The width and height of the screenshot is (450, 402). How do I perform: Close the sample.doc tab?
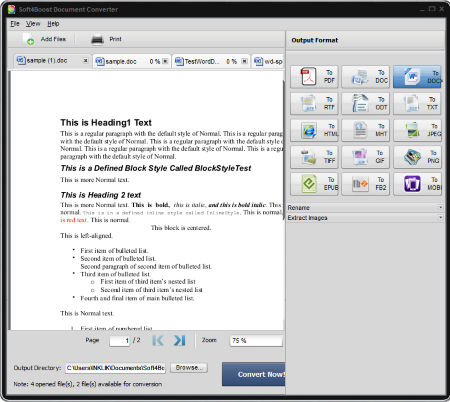[165, 61]
